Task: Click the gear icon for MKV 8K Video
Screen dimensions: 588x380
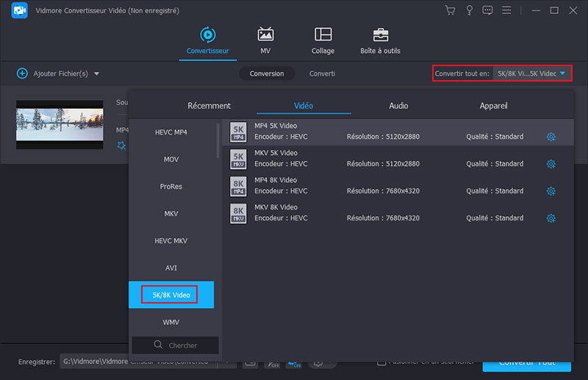Action: click(x=551, y=218)
